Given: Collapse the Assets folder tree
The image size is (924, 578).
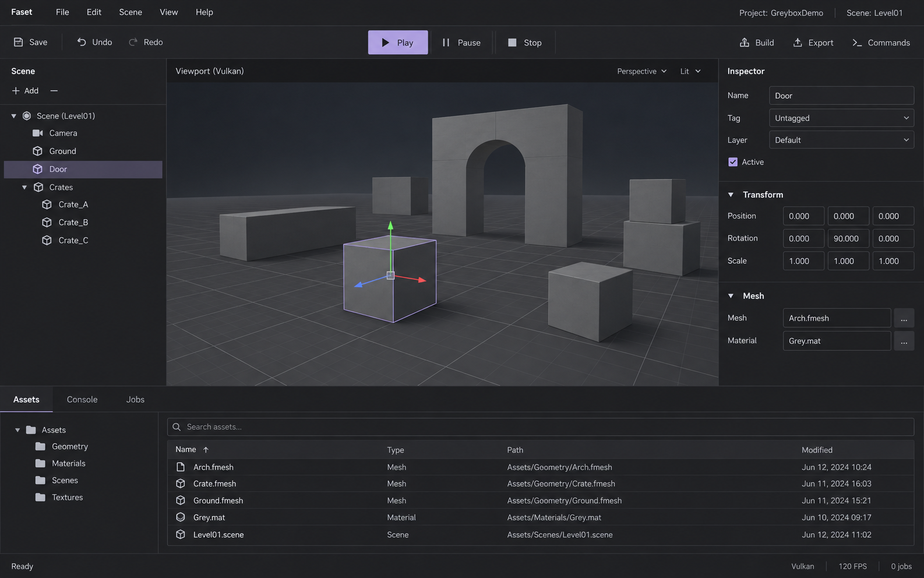Looking at the screenshot, I should tap(17, 430).
